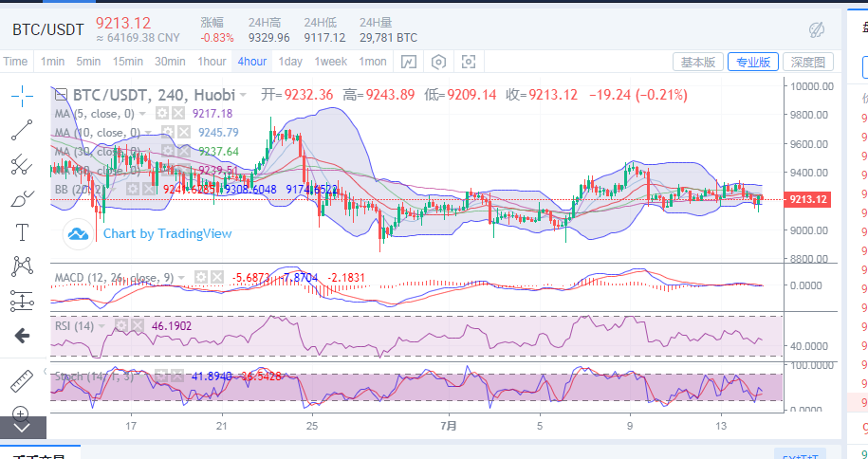The width and height of the screenshot is (868, 459).
Task: Open the indicators menu icon
Action: point(408,62)
